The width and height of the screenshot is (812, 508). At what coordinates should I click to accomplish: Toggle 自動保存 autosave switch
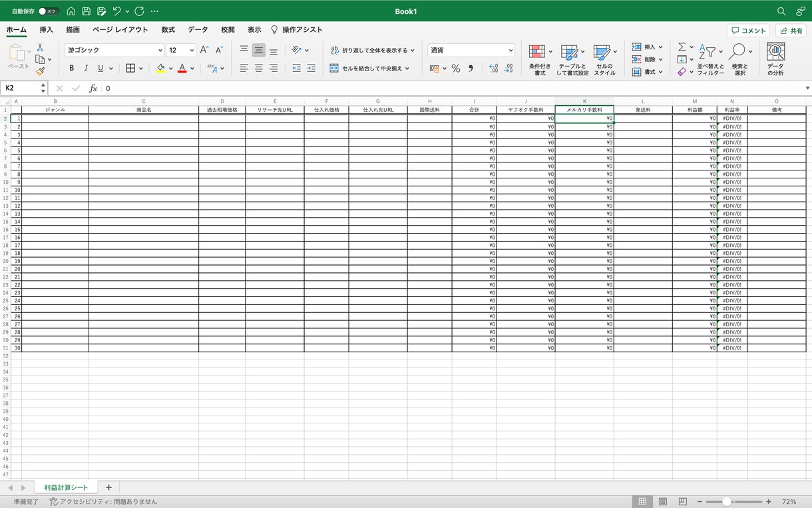point(49,11)
